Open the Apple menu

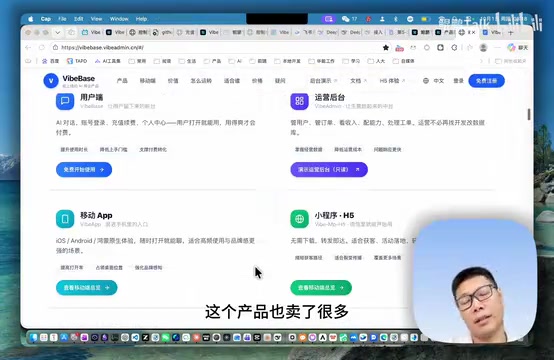click(31, 19)
